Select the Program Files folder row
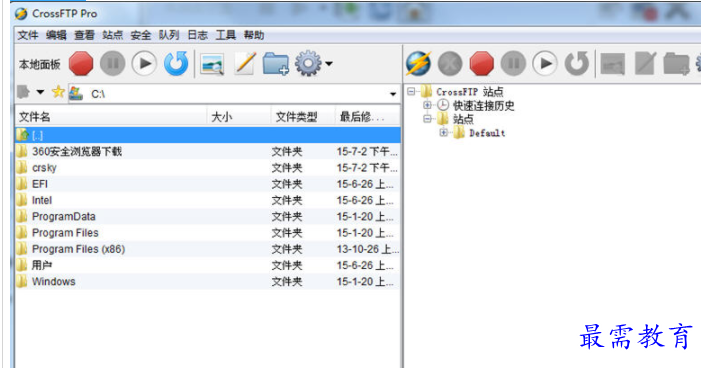The width and height of the screenshot is (701, 368). pos(208,233)
